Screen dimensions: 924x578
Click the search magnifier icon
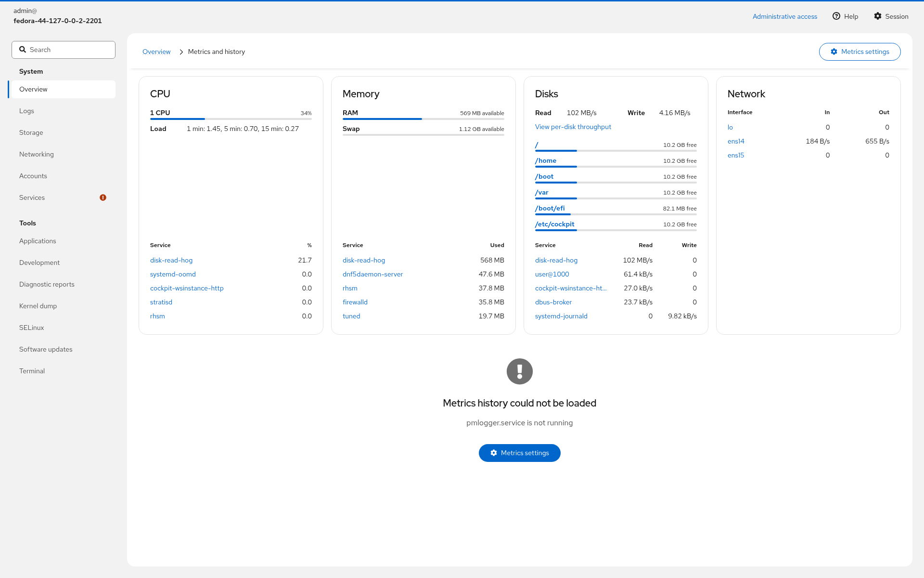(23, 50)
